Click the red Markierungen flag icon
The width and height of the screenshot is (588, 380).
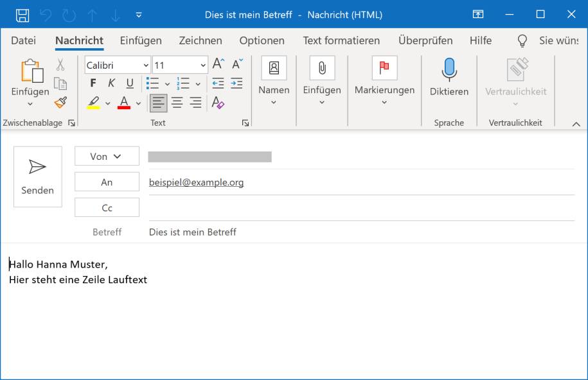coord(384,68)
